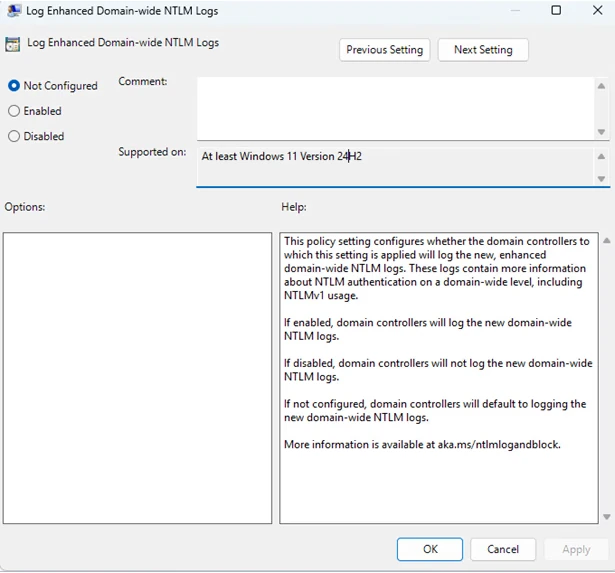Click the Help pane down scroll arrow
The width and height of the screenshot is (615, 573).
(606, 517)
